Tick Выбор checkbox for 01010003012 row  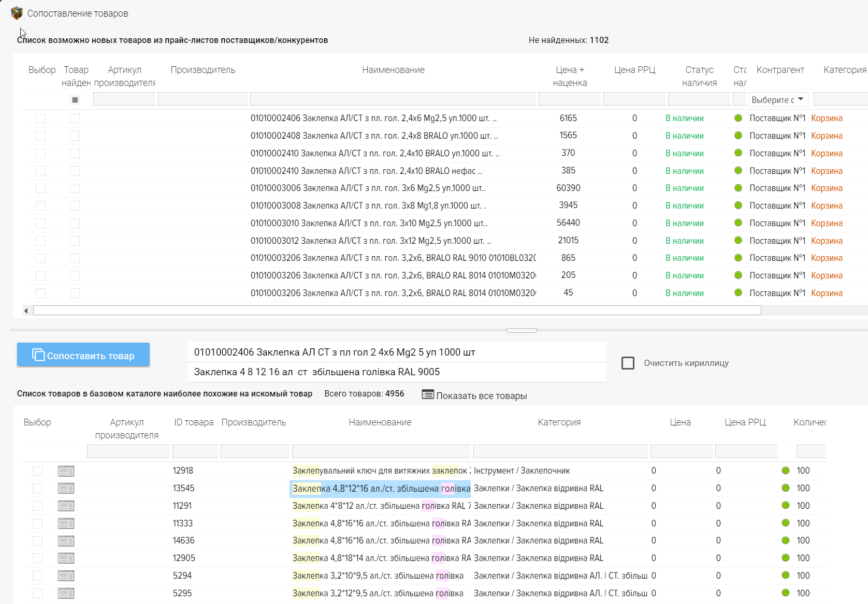40,241
